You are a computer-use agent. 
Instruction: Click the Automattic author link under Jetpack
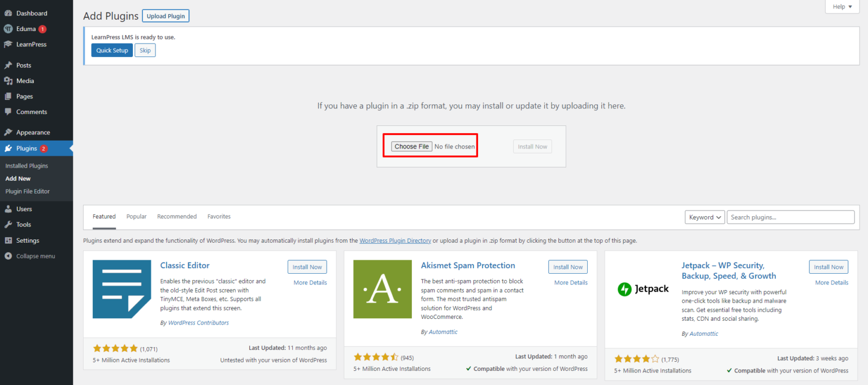(x=704, y=334)
